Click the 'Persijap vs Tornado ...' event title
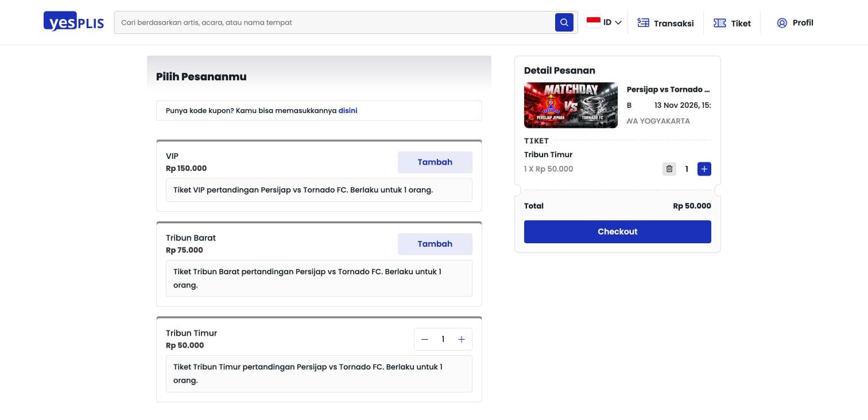 click(x=668, y=90)
